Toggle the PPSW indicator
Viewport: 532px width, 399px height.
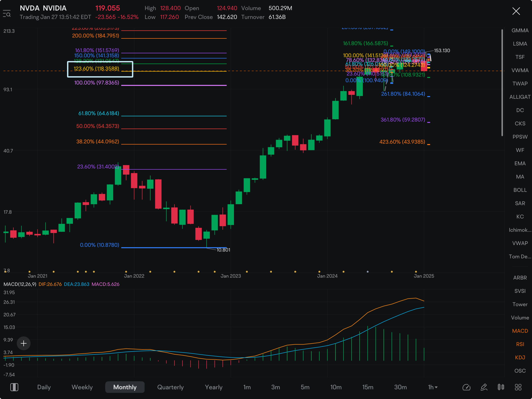[x=520, y=137]
